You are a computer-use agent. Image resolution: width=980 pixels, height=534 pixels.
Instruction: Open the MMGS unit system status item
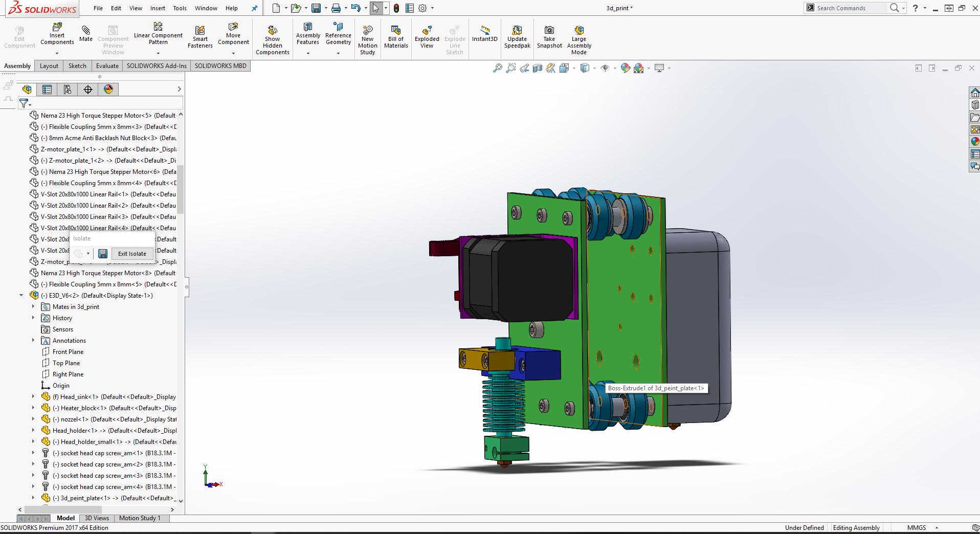[917, 528]
